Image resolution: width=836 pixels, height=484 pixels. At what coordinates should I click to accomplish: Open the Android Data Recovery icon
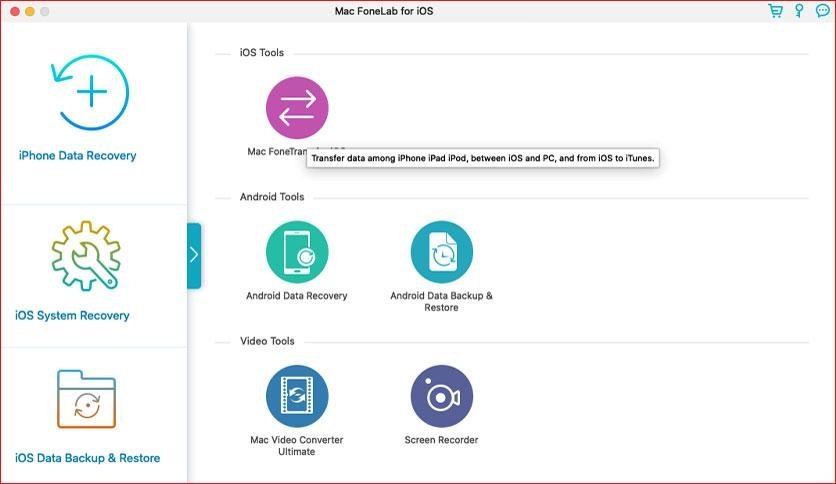[297, 252]
